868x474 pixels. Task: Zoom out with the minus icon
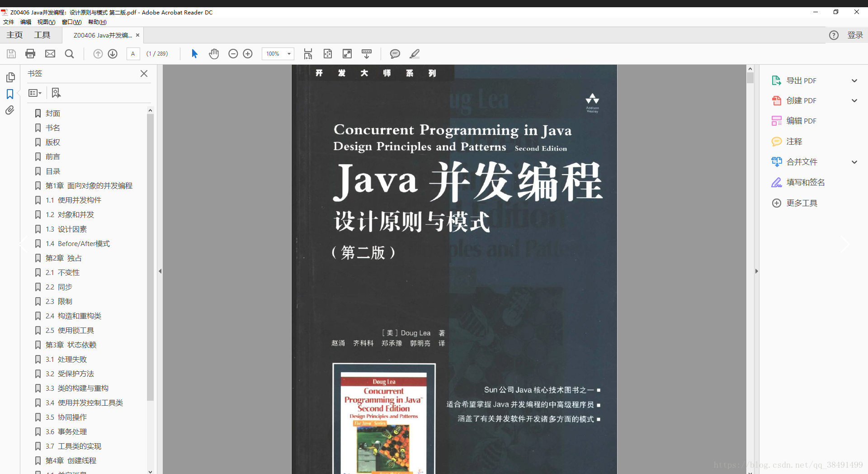tap(233, 54)
